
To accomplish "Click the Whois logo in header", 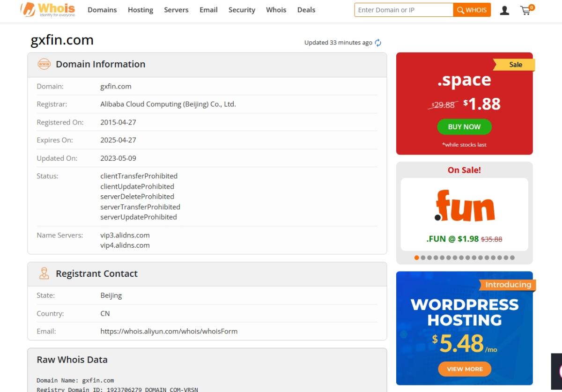I will [x=48, y=10].
